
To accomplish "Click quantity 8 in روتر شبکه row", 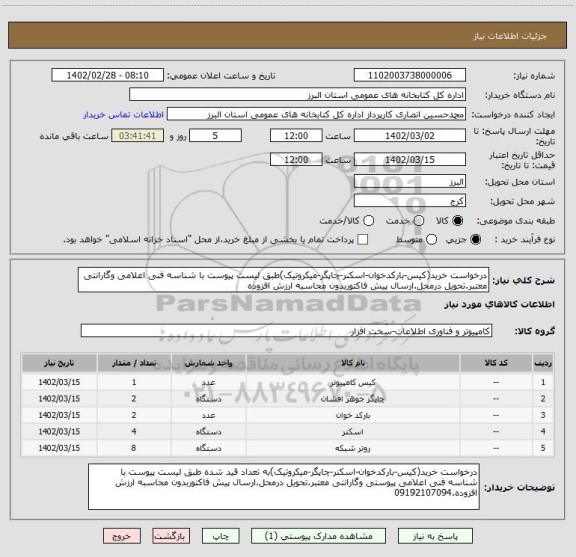I will (134, 448).
